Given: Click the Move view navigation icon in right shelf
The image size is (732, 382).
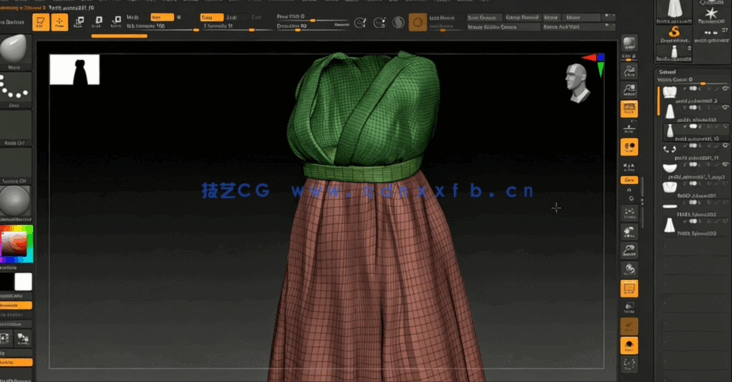Looking at the screenshot, I should (629, 232).
